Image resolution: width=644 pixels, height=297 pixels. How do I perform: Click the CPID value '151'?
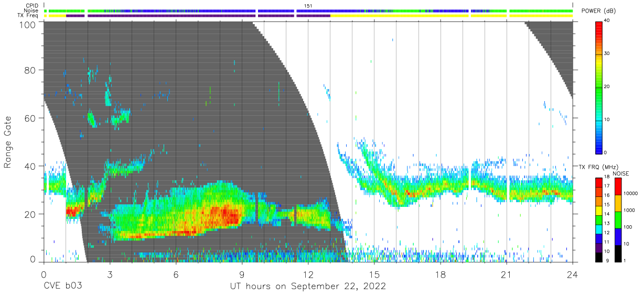[308, 6]
